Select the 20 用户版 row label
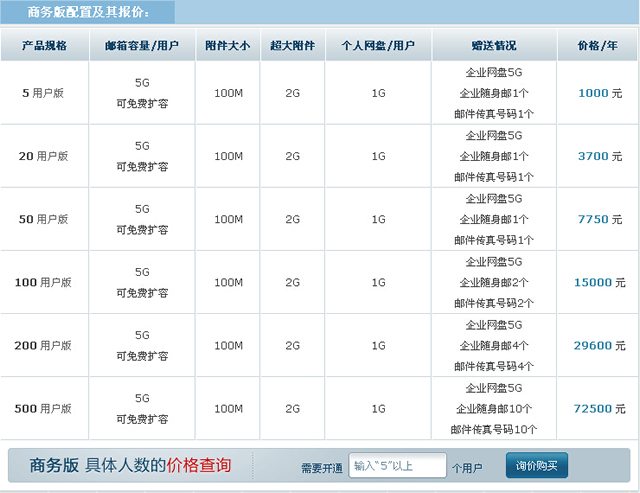Screen dimensions: 640x493 43,156
